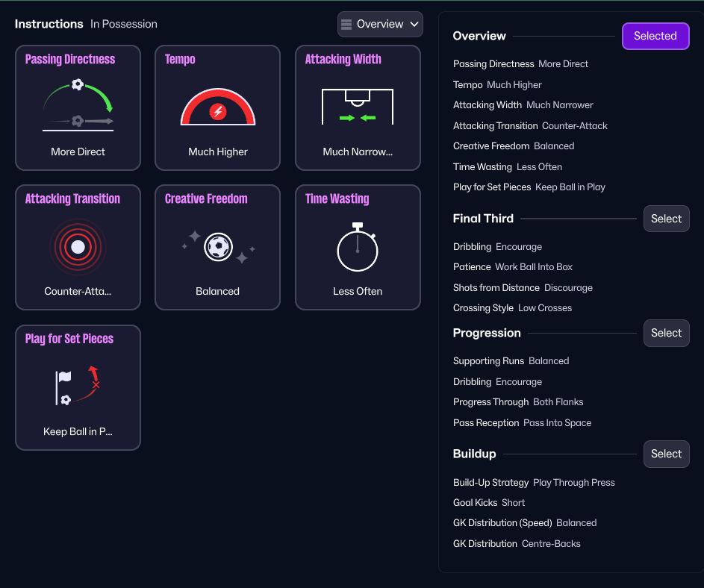The image size is (704, 588).
Task: Expand the dropdown chevron next to Overview
Action: [x=414, y=25]
